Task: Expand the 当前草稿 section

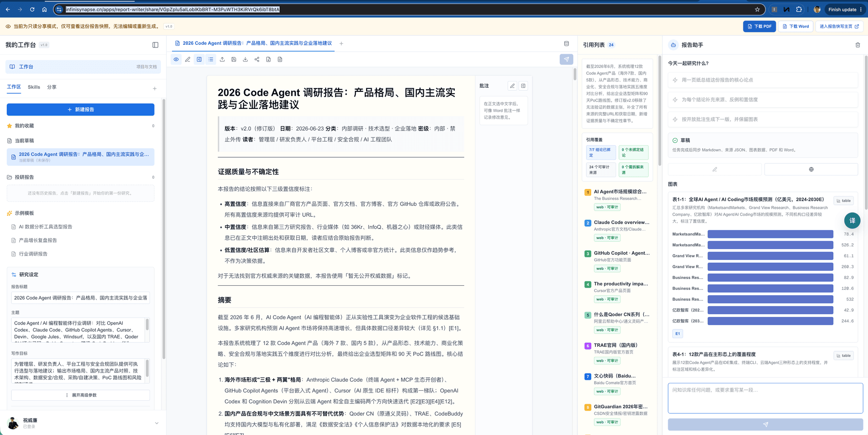Action: click(80, 141)
